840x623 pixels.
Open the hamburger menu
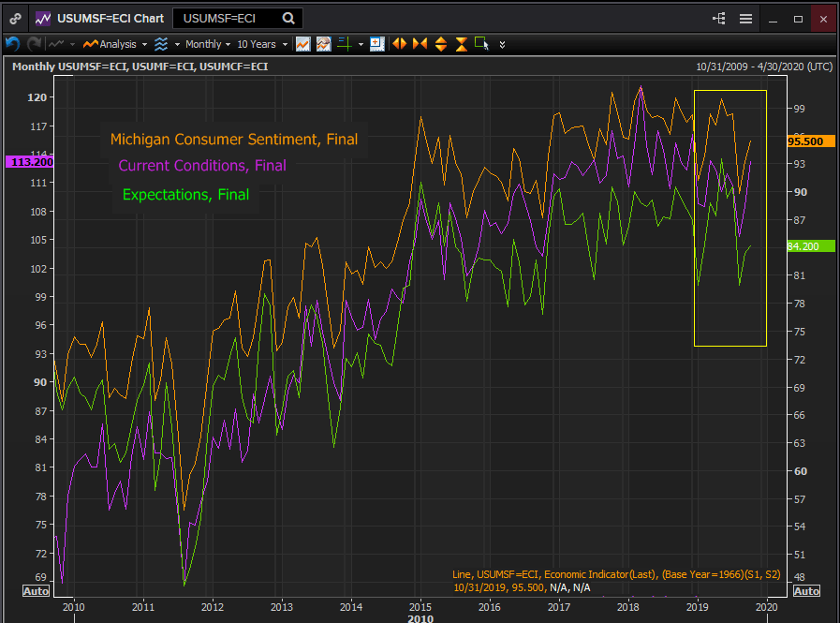(745, 18)
